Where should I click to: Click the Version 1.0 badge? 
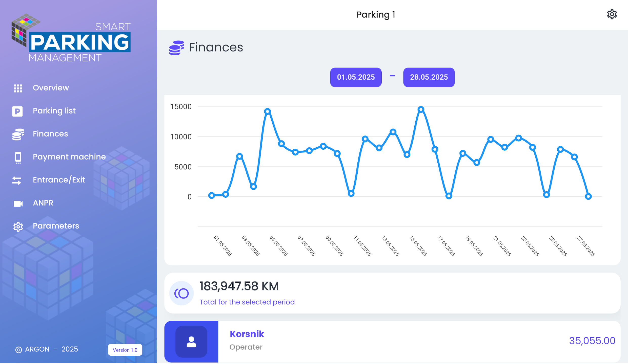click(125, 350)
